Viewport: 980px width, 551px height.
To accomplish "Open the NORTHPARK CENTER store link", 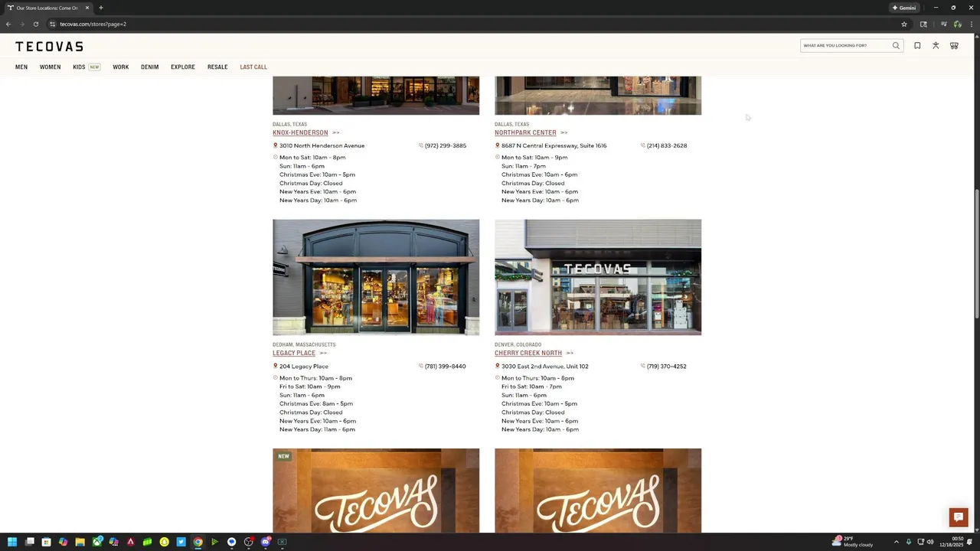I will [x=525, y=132].
